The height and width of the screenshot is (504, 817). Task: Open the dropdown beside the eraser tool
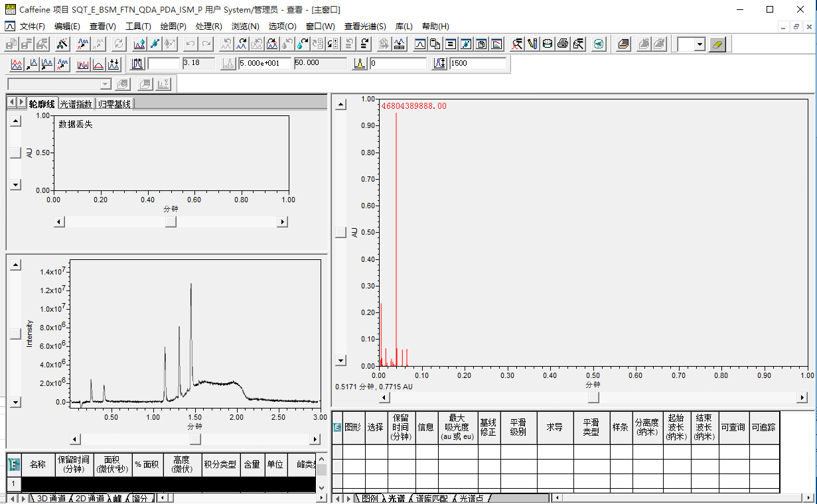[x=700, y=44]
